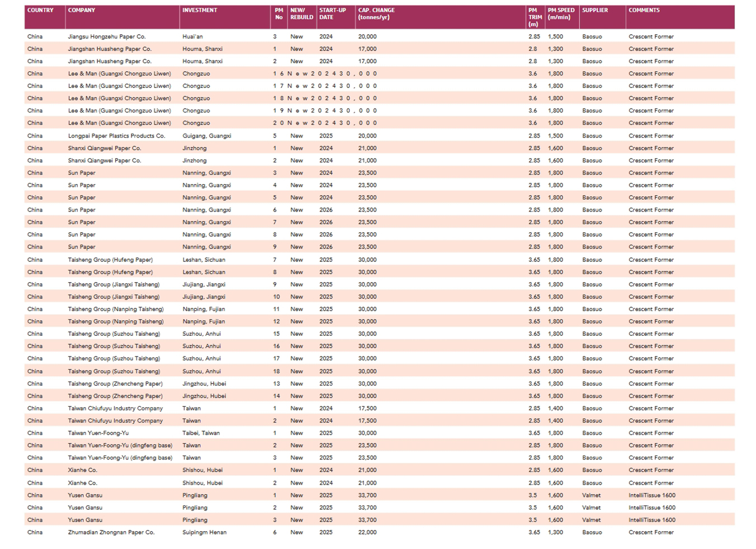Click Pingliang in Yusen Gansu PM 1 row
The width and height of the screenshot is (756, 549).
click(195, 495)
